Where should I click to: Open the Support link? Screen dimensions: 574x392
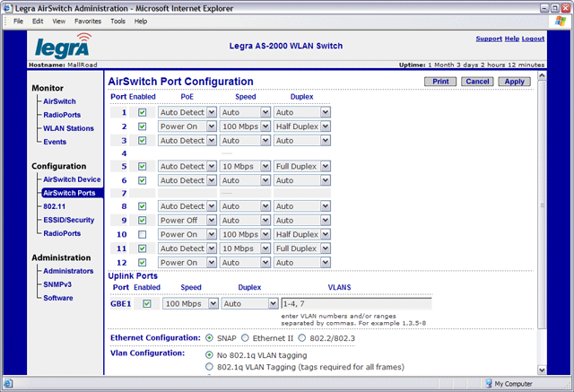[x=489, y=39]
